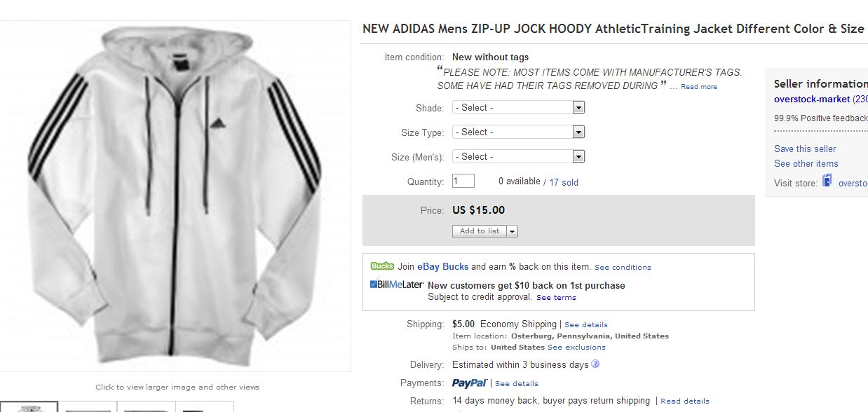Image resolution: width=868 pixels, height=412 pixels.
Task: Click the PayPal logo
Action: 470,383
